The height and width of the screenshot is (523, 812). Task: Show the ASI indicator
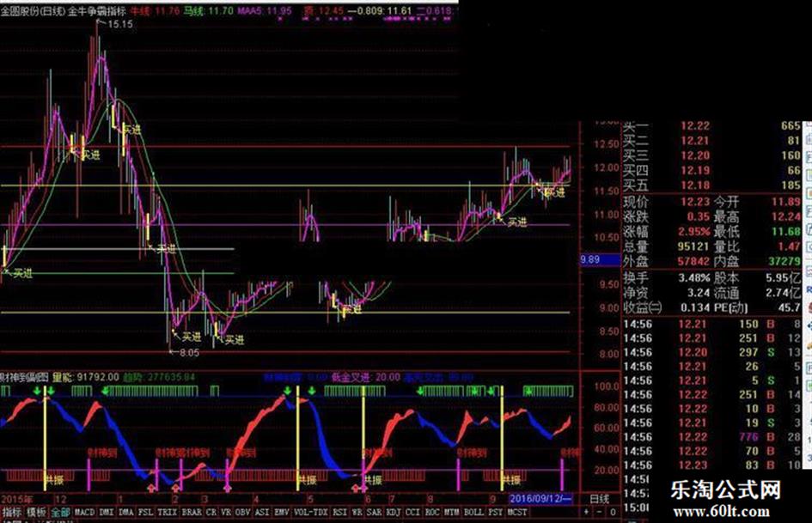(x=262, y=512)
